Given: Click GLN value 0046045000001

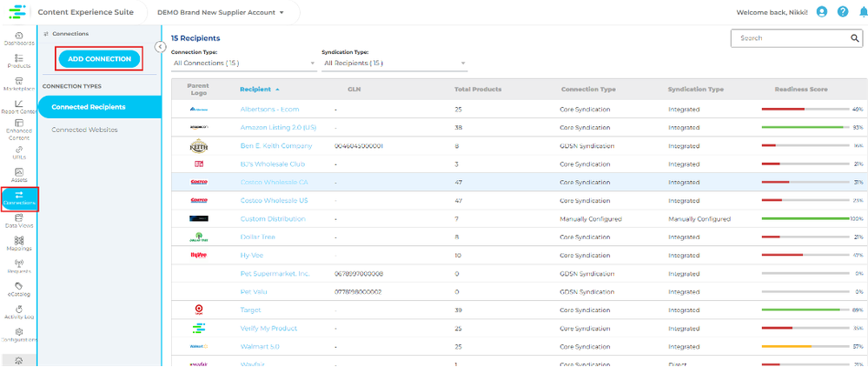Looking at the screenshot, I should point(359,146).
